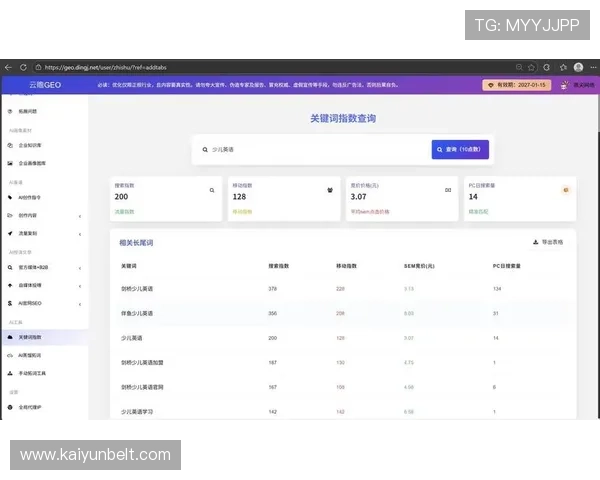Click the orange icon on the PC日搜索量 card
This screenshot has width=600, height=480.
[x=566, y=190]
